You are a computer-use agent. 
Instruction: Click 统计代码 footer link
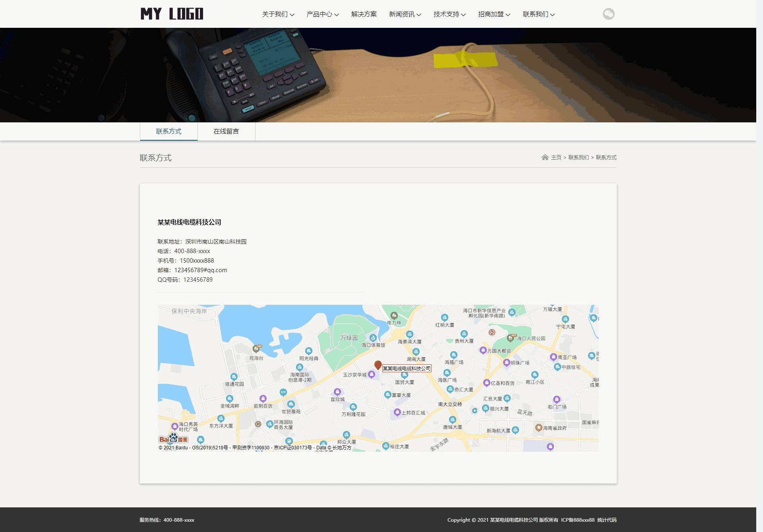607,520
